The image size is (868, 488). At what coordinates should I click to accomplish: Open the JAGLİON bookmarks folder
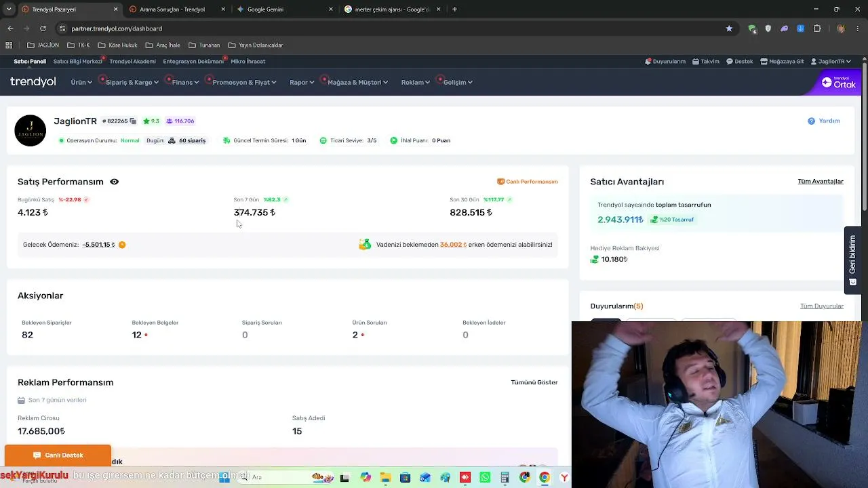tap(43, 45)
